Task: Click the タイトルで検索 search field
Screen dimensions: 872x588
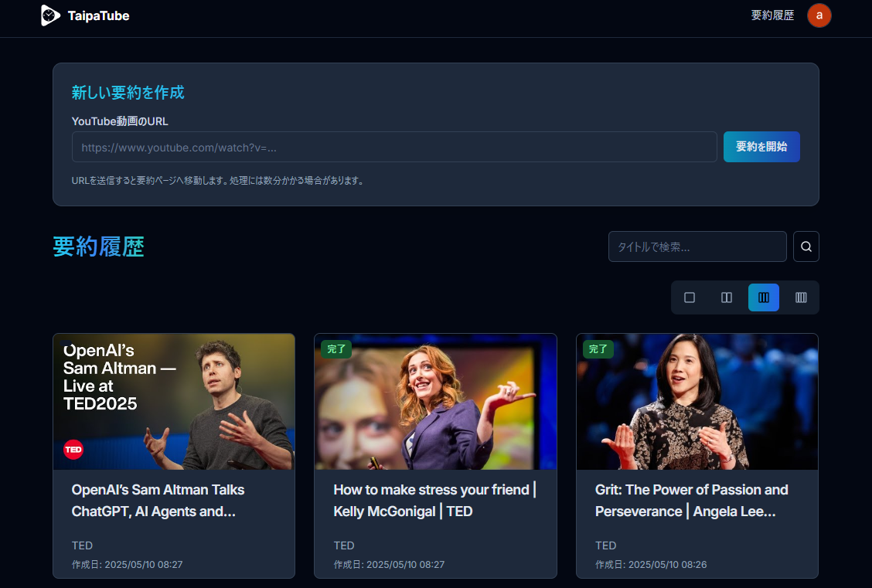Action: coord(697,246)
